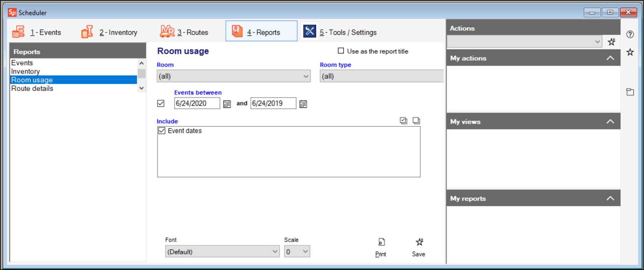
Task: Click the folder icon on right sidebar
Action: (x=630, y=92)
